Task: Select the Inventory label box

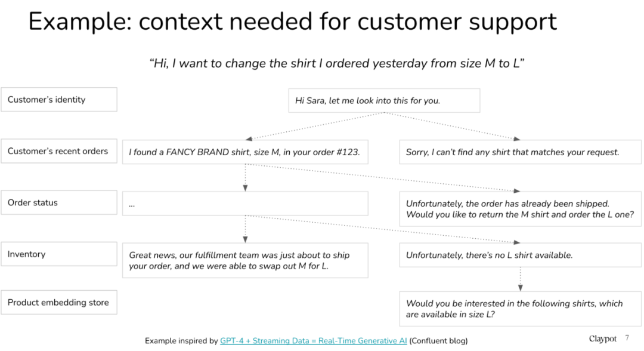Action: tap(58, 254)
